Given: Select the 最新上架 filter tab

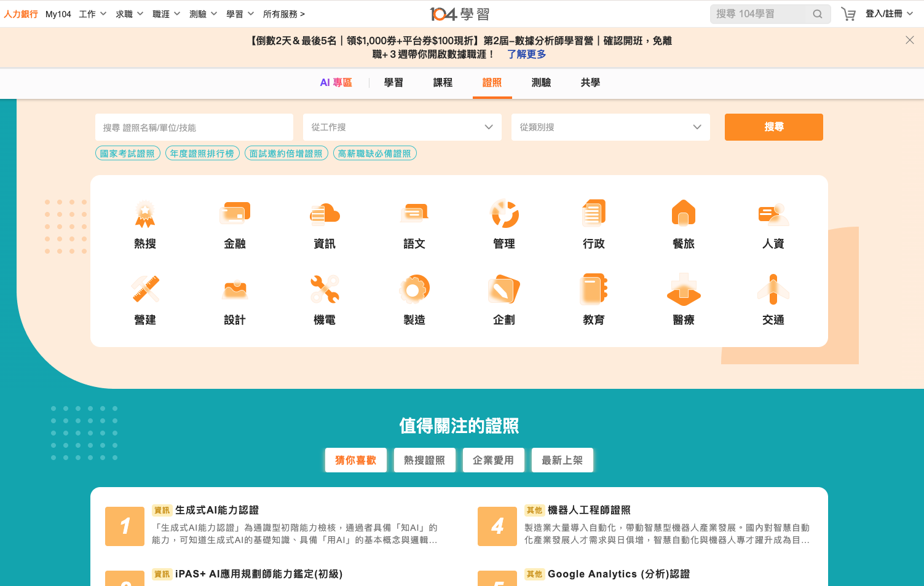Looking at the screenshot, I should point(563,460).
